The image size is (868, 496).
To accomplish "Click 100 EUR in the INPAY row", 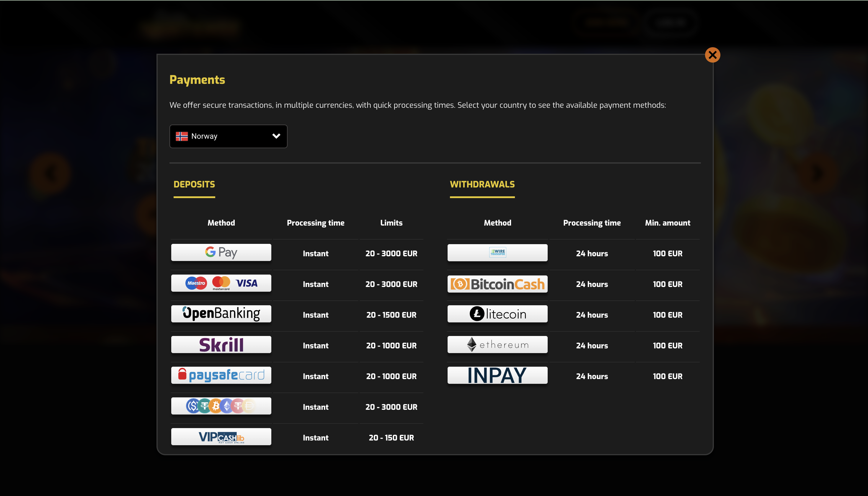I will click(667, 376).
